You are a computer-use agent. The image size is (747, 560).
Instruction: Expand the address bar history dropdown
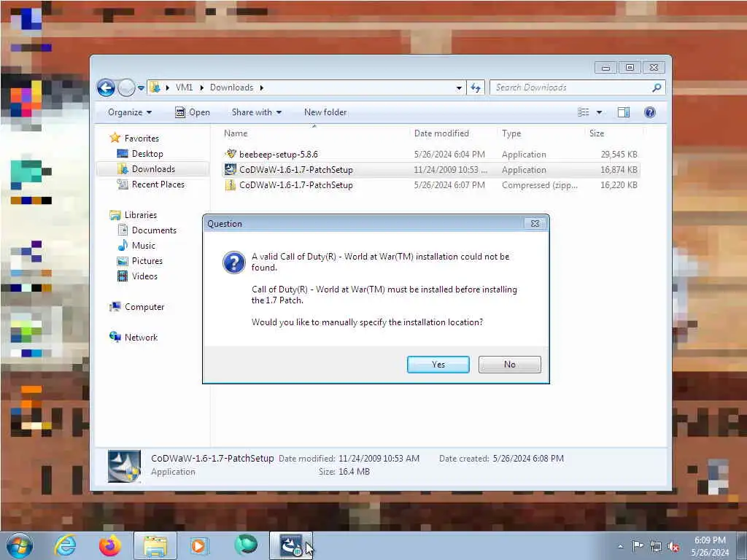click(x=459, y=88)
